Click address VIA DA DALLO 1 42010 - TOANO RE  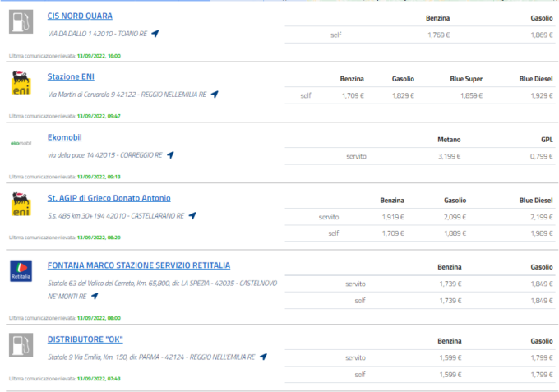97,34
